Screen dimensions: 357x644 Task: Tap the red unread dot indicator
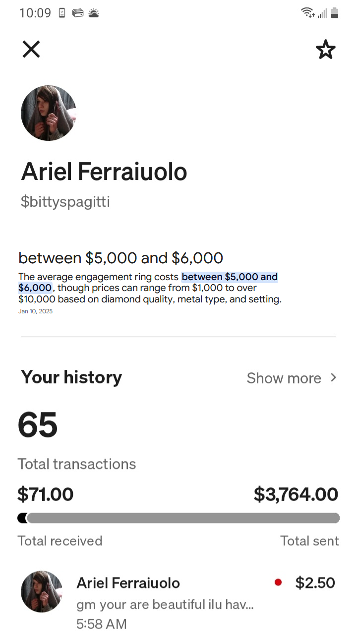point(278,583)
